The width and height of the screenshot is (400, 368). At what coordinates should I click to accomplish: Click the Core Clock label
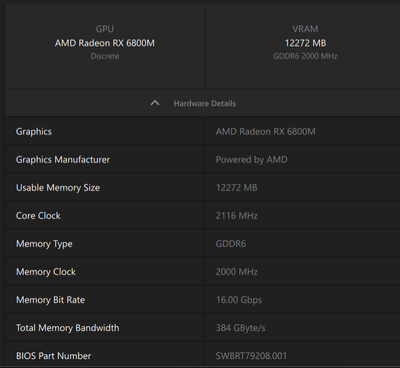(38, 216)
